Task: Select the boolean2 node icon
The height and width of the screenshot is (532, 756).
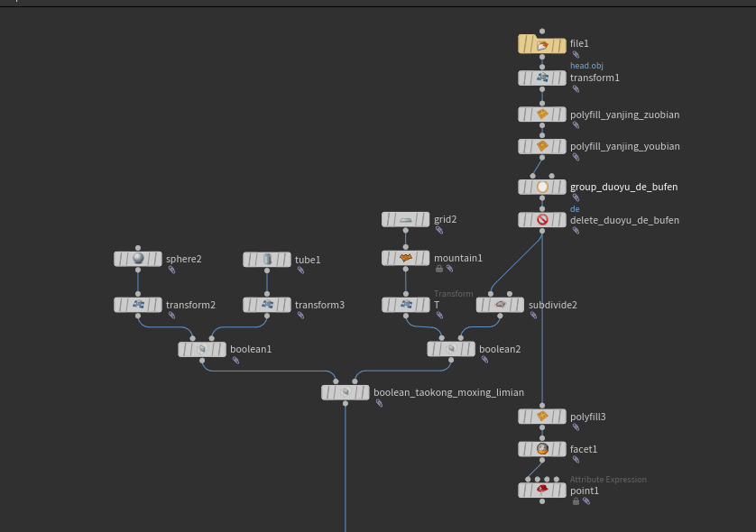Action: pyautogui.click(x=451, y=349)
